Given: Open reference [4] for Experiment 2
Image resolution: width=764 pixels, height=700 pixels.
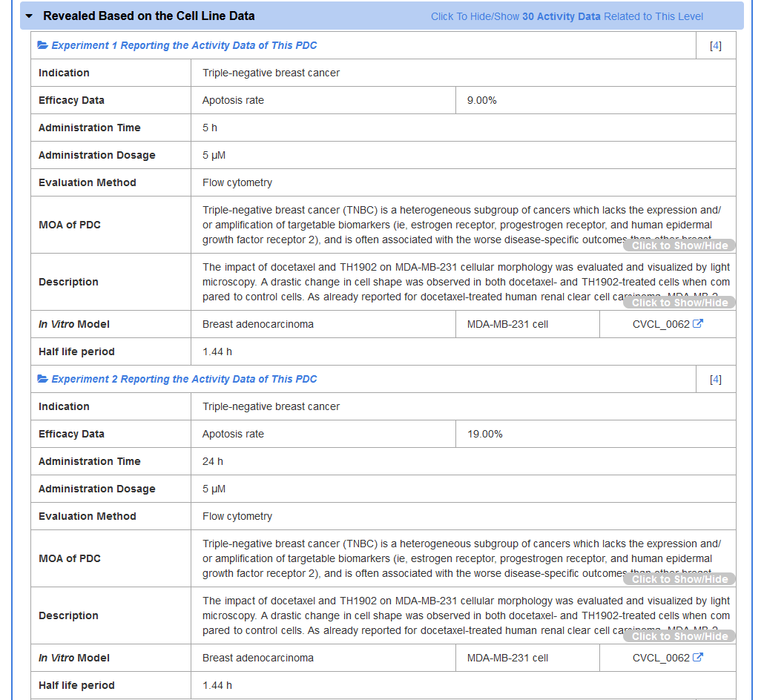Looking at the screenshot, I should (x=715, y=379).
